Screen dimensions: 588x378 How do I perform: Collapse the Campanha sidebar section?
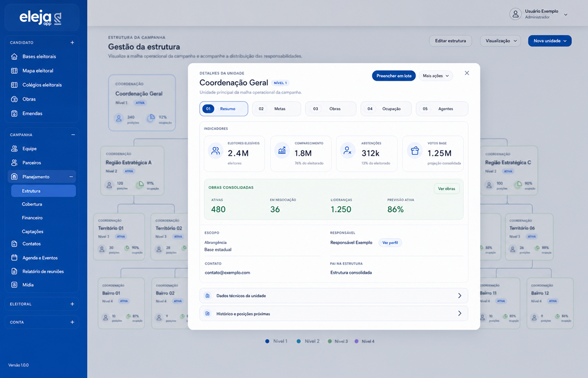coord(73,135)
